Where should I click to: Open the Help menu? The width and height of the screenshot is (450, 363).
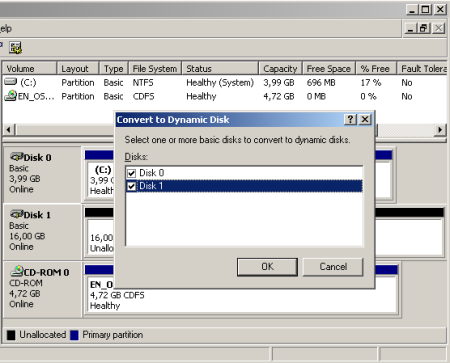point(6,29)
